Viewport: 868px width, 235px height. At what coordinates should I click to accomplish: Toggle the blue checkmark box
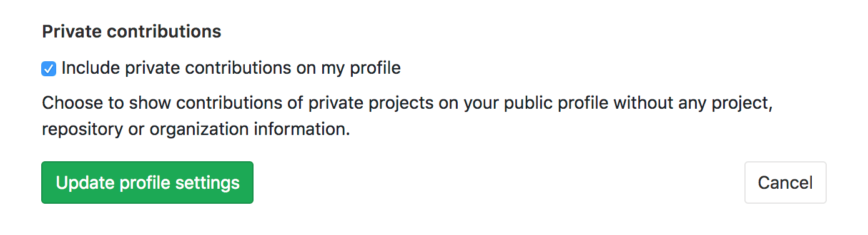point(49,69)
